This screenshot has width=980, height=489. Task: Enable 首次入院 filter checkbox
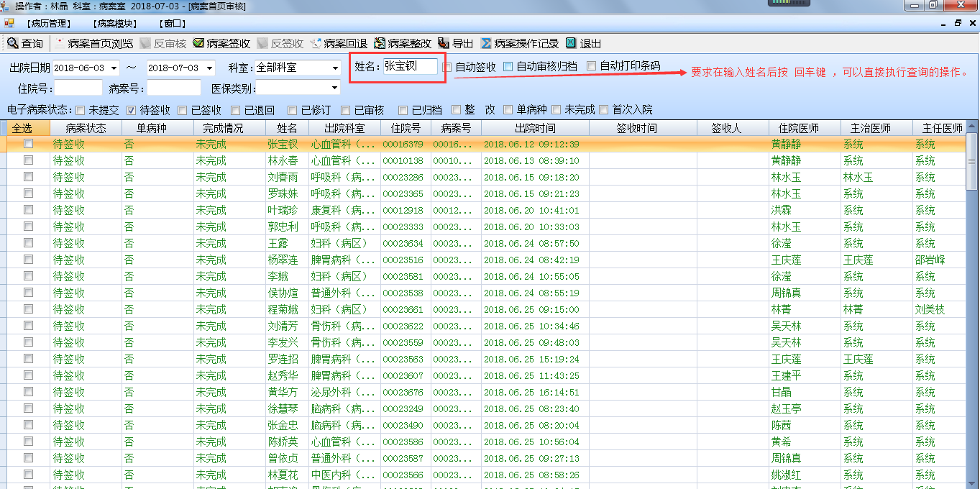click(603, 110)
